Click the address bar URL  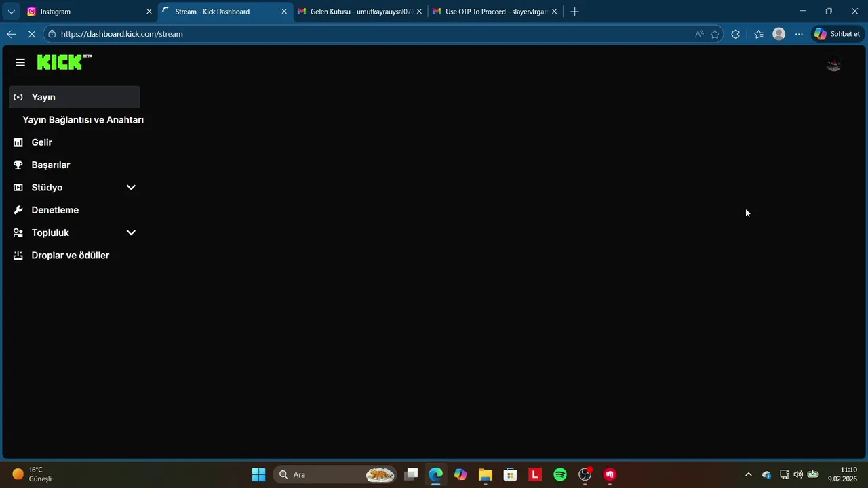click(122, 34)
